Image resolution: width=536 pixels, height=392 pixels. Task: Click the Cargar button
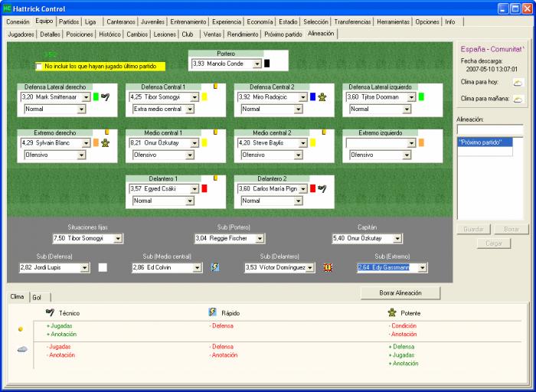494,243
